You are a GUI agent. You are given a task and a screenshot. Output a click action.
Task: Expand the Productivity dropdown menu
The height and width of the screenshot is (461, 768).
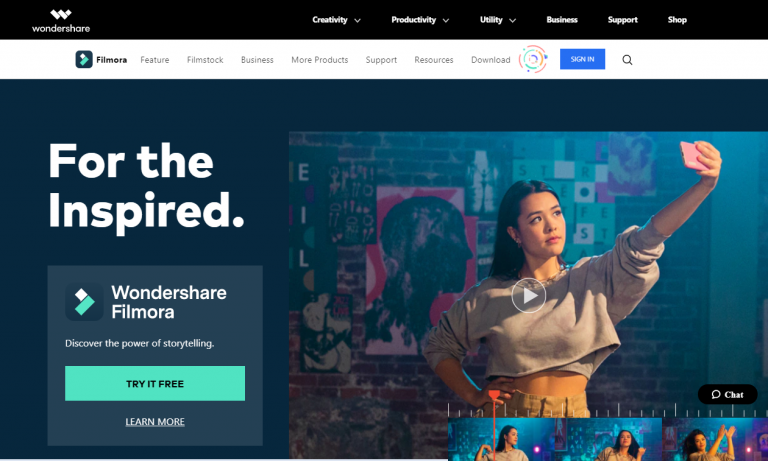420,20
